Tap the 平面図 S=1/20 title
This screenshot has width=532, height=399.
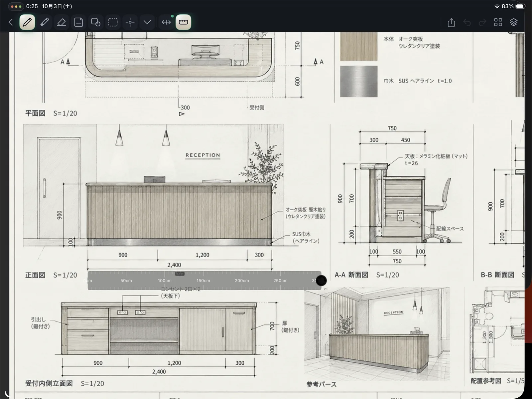[x=51, y=113]
